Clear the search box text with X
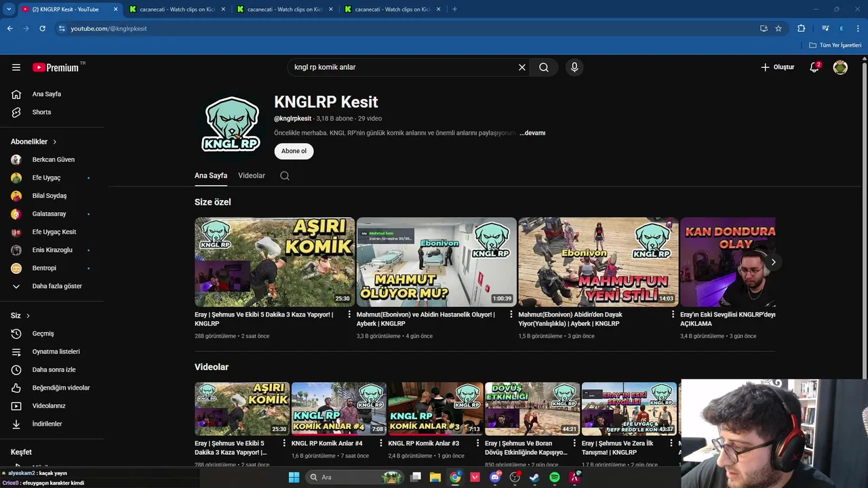 point(522,67)
